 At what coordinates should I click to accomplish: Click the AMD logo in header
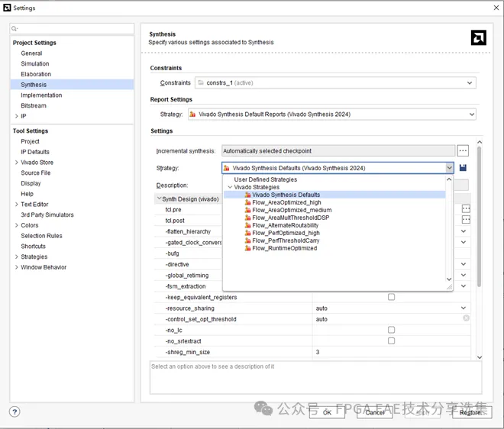[478, 37]
